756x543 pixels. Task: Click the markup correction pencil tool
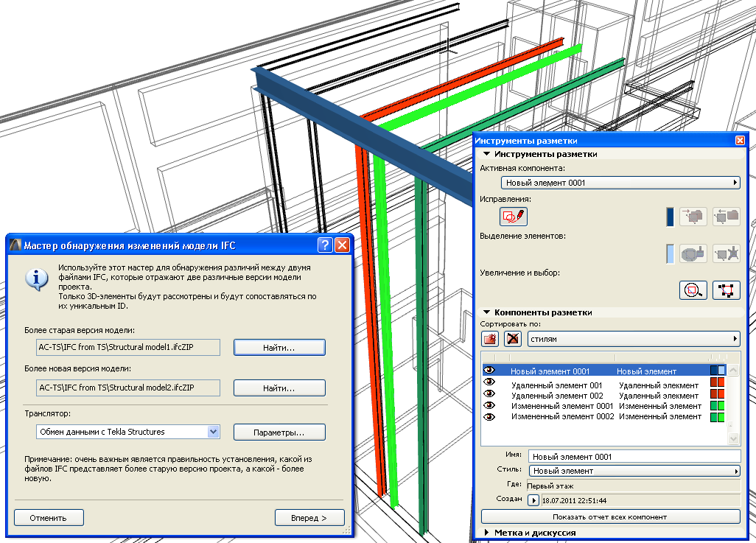coord(513,216)
